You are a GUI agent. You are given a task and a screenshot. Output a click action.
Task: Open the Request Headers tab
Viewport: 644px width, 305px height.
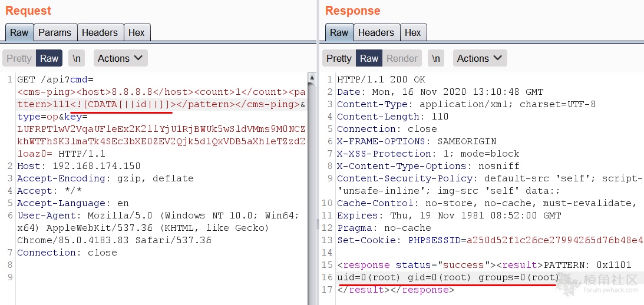point(100,32)
